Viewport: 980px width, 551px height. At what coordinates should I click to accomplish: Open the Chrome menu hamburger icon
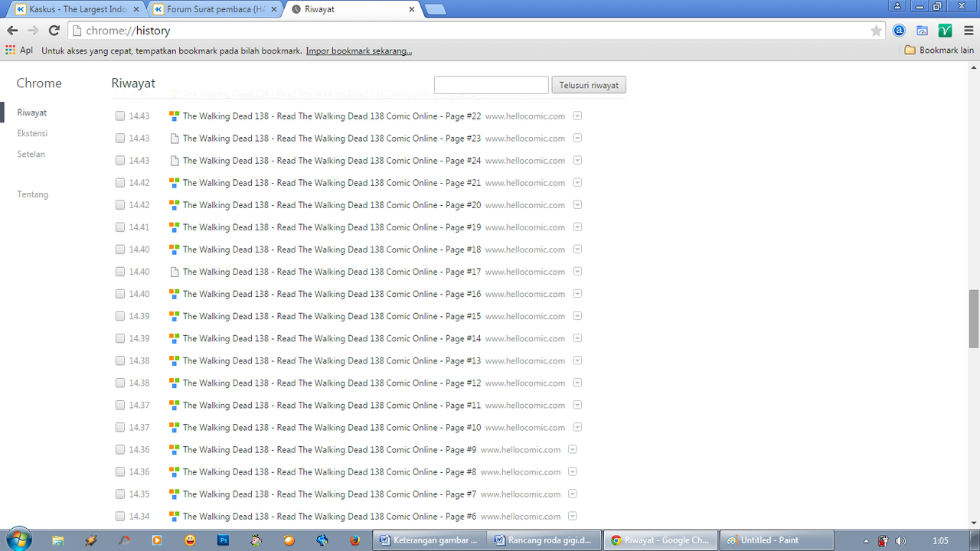[x=969, y=31]
